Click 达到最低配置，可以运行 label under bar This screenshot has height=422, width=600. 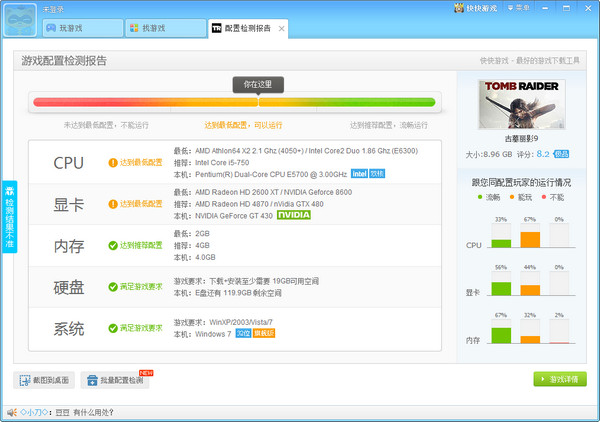tap(243, 125)
